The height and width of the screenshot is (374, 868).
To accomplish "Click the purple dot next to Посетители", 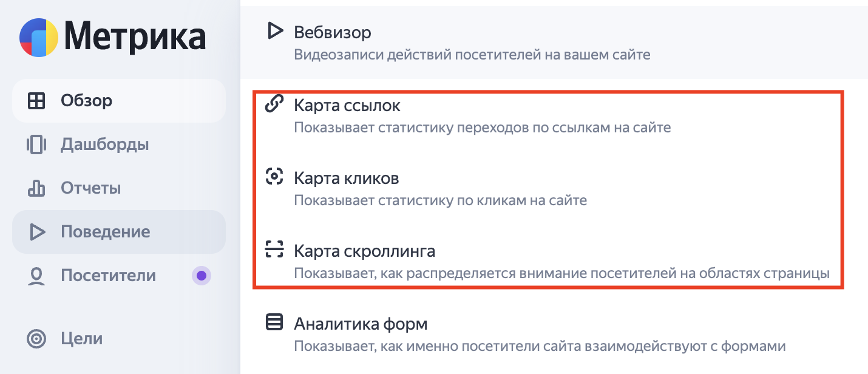I will [202, 276].
